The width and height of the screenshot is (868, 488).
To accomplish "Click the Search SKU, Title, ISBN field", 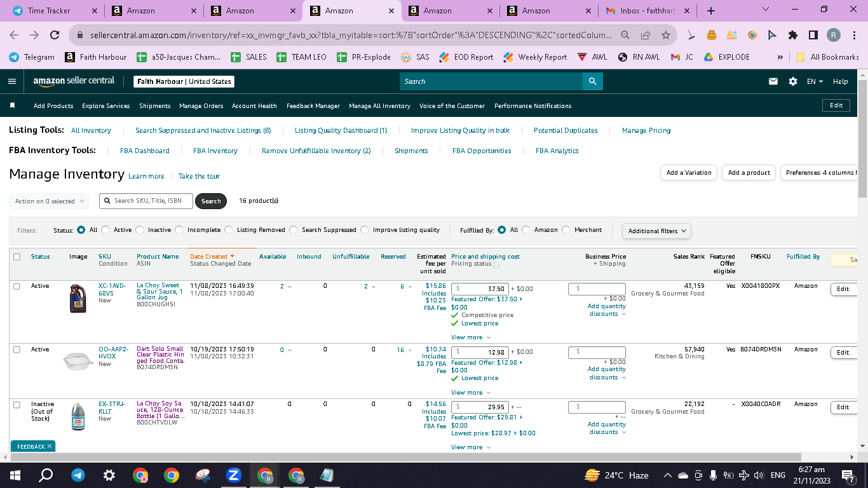I will click(146, 201).
